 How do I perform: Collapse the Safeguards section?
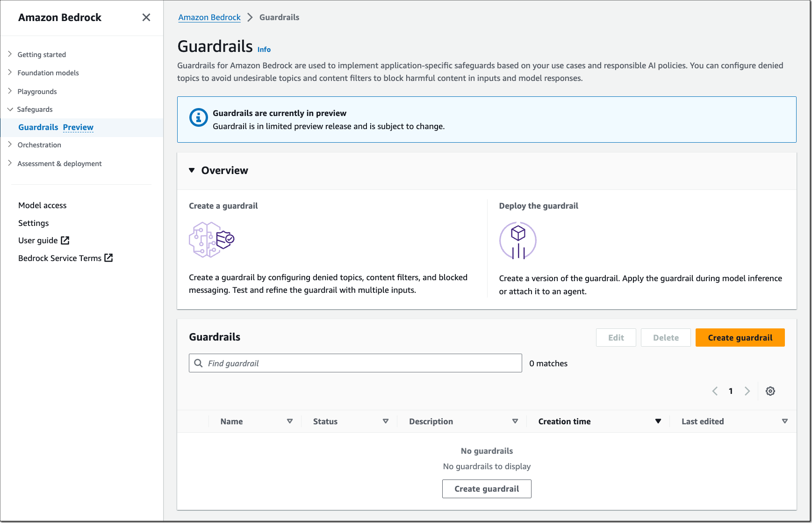pyautogui.click(x=10, y=109)
